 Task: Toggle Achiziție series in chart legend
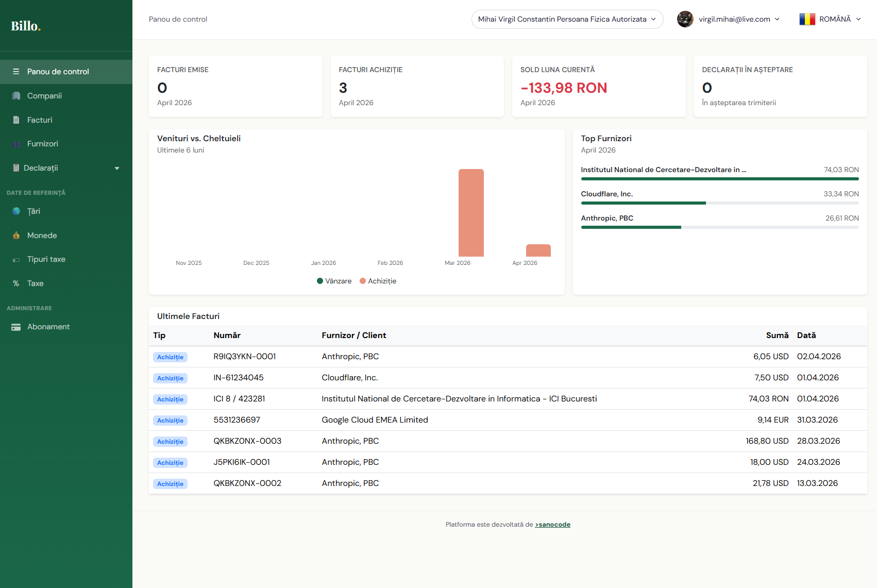[x=378, y=281]
